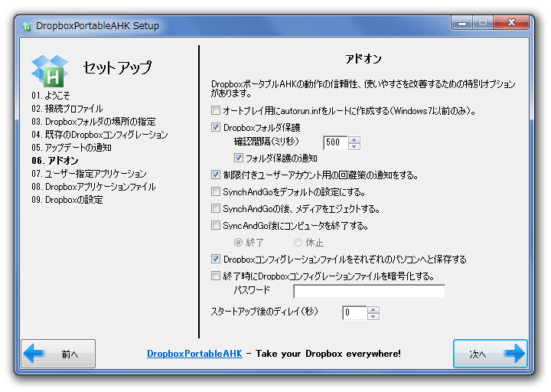Go back with the 前へ button
Image resolution: width=551 pixels, height=392 pixels.
(x=58, y=354)
